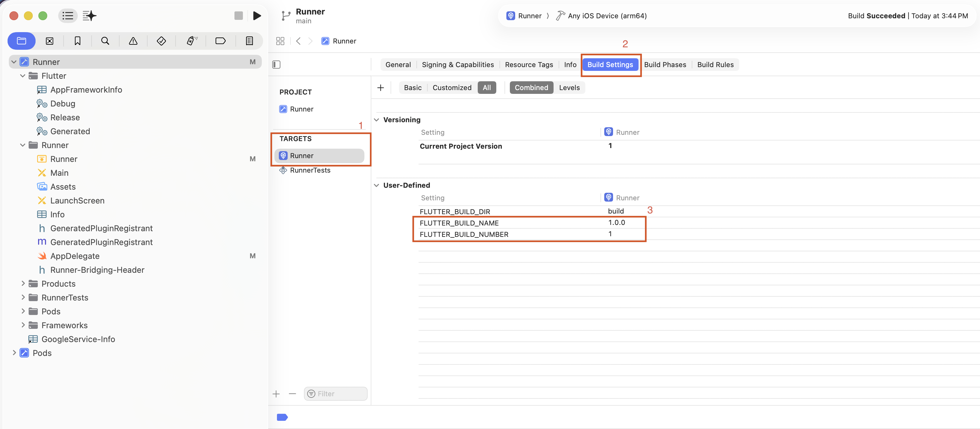This screenshot has height=429, width=980.
Task: Open the Issue navigator warning icon
Action: (x=133, y=41)
